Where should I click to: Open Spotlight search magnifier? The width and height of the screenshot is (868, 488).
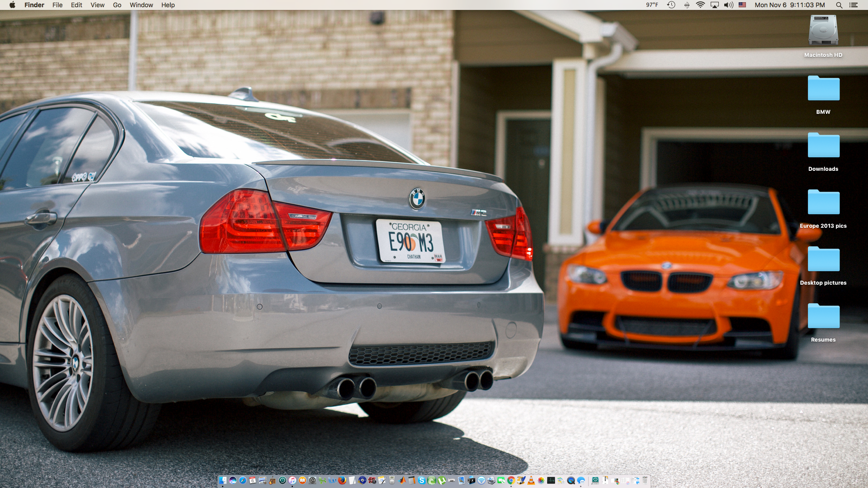click(x=839, y=5)
